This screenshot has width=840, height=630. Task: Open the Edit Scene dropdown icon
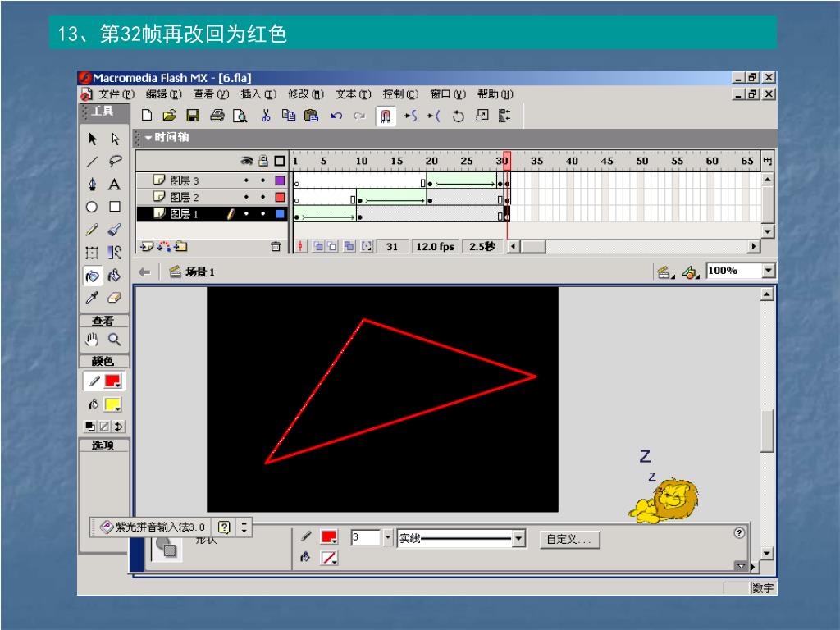pyautogui.click(x=664, y=272)
